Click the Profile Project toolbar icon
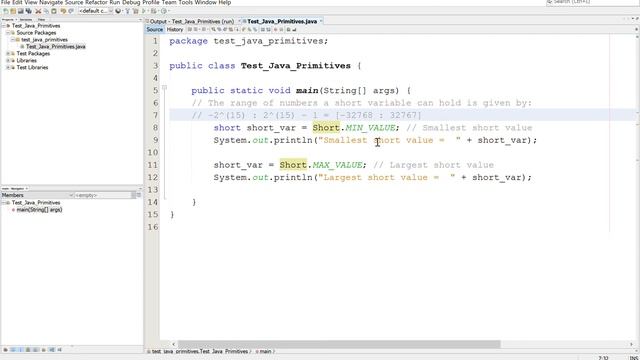Viewport: 640px width, 360px height. 164,11
